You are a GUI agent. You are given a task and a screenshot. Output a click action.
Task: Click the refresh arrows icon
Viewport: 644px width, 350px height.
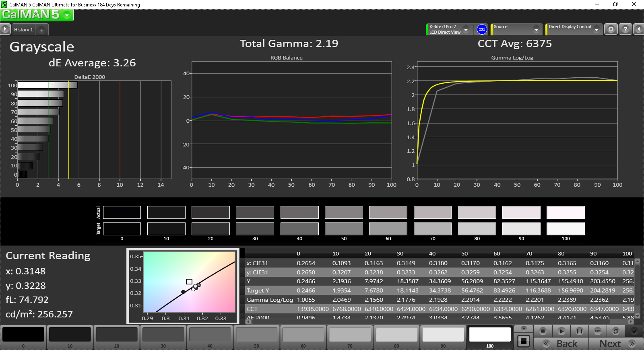616,331
